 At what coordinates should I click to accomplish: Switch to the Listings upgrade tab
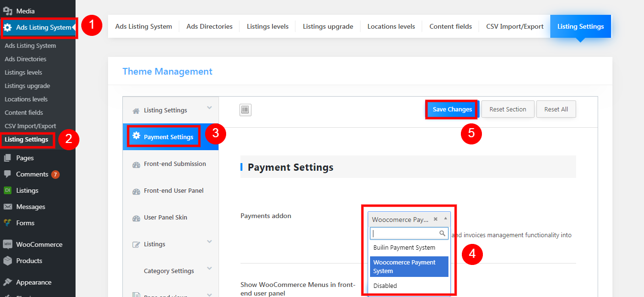pos(328,26)
